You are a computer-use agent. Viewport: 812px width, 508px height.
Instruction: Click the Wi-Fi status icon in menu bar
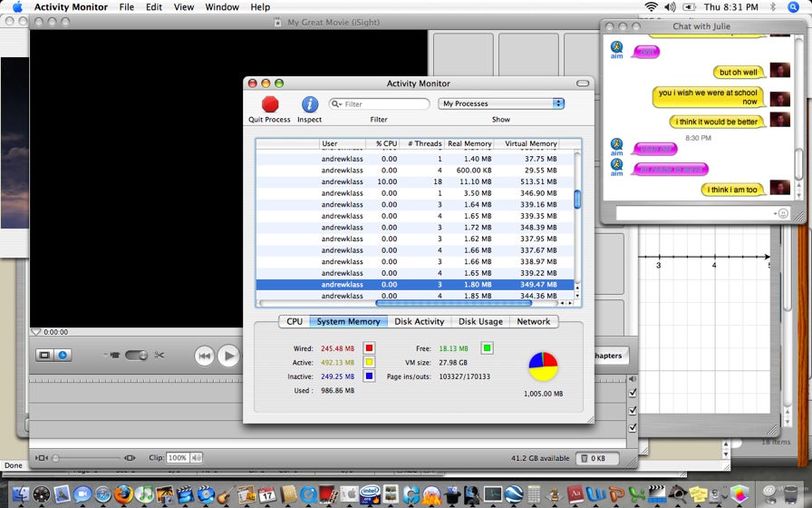coord(651,6)
